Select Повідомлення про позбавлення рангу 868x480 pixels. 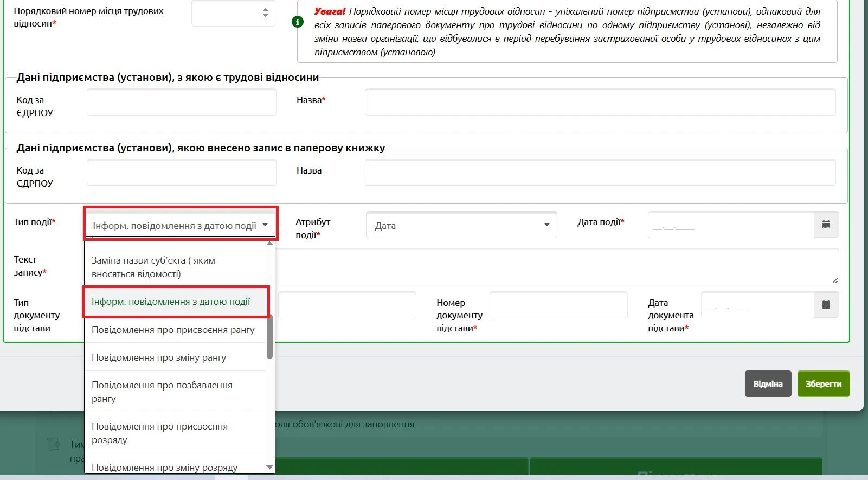175,392
